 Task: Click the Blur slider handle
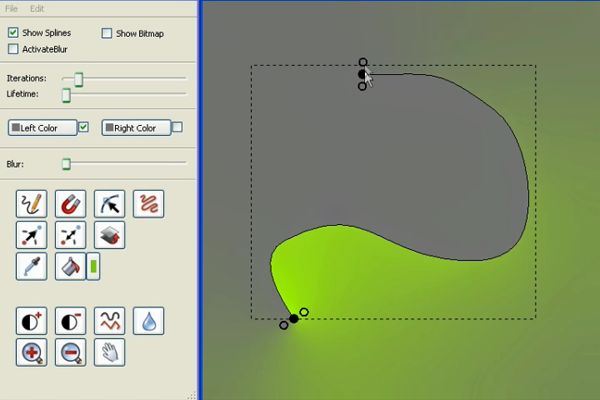66,164
